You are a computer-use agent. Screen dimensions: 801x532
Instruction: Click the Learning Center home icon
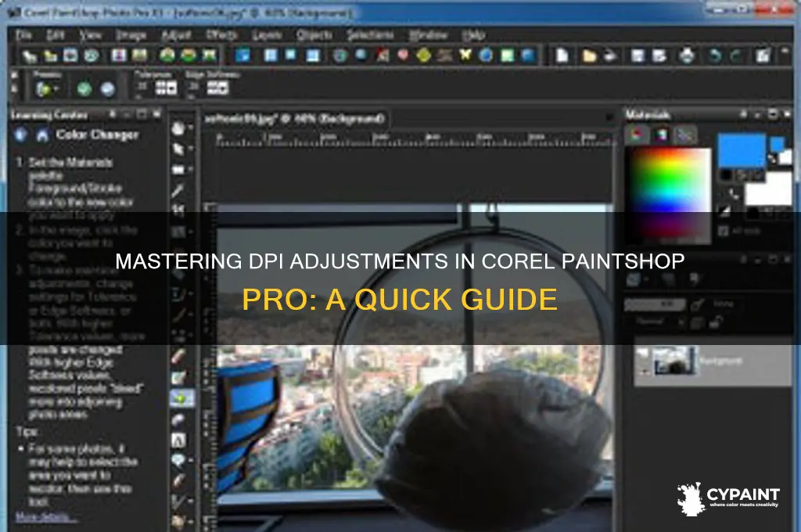click(42, 135)
